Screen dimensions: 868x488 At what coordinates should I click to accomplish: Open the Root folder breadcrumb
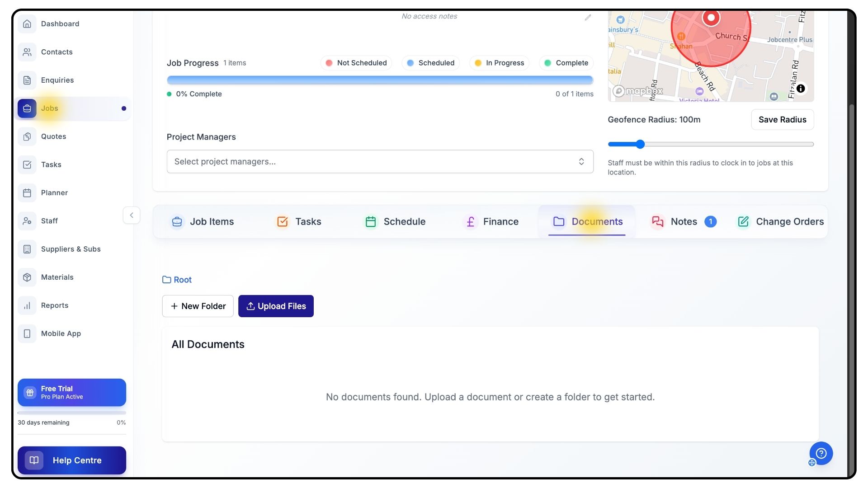(177, 280)
